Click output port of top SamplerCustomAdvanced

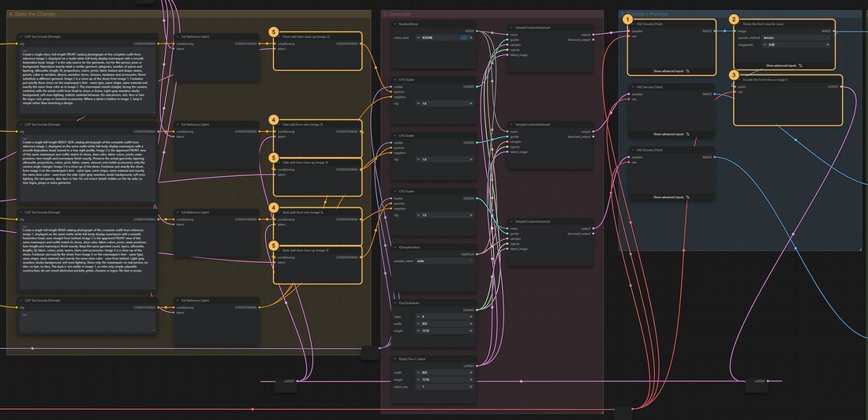pos(593,34)
